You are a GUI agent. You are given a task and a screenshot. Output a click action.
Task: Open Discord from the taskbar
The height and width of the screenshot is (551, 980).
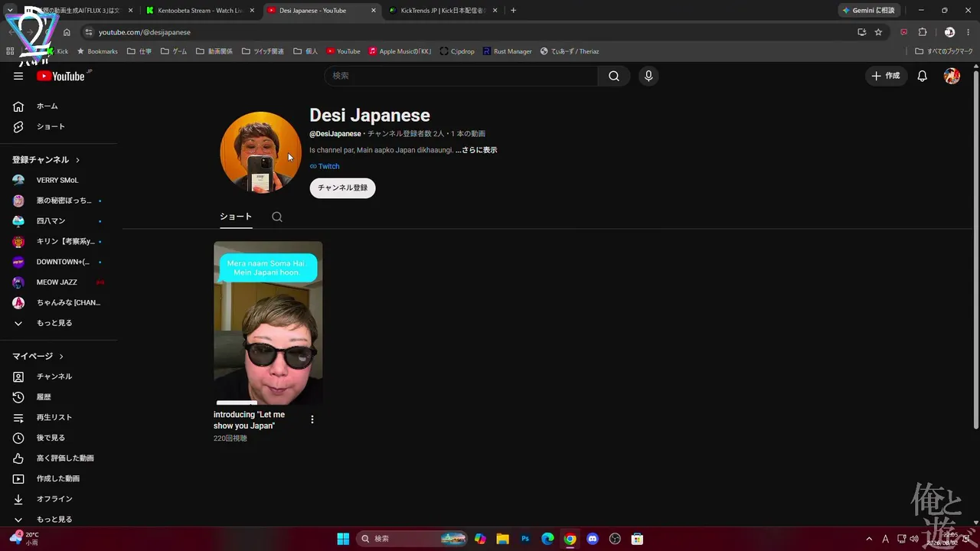click(x=592, y=539)
